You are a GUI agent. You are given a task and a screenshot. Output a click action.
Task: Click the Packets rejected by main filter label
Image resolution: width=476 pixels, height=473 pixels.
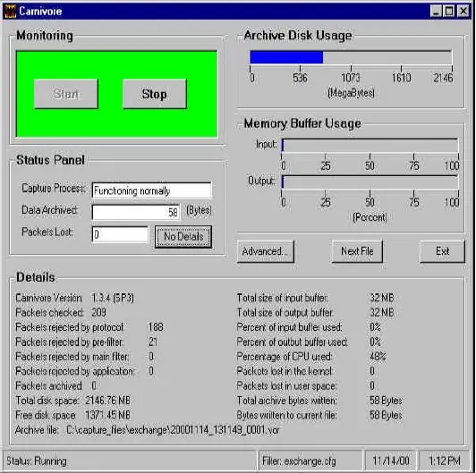72,357
